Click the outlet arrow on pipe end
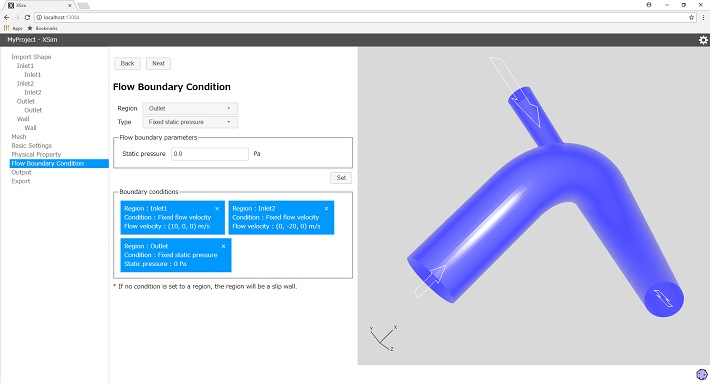 [x=663, y=298]
